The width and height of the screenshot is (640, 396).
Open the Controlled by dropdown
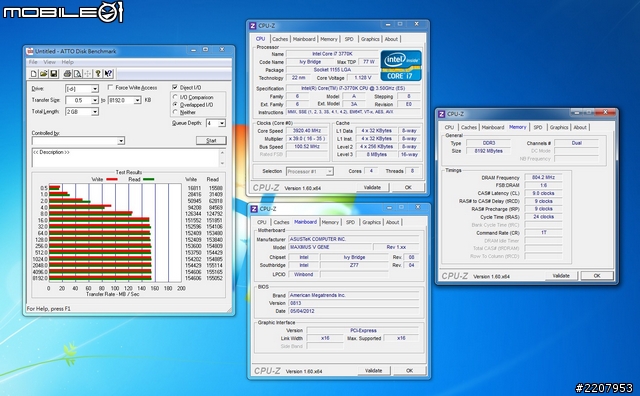pyautogui.click(x=121, y=141)
